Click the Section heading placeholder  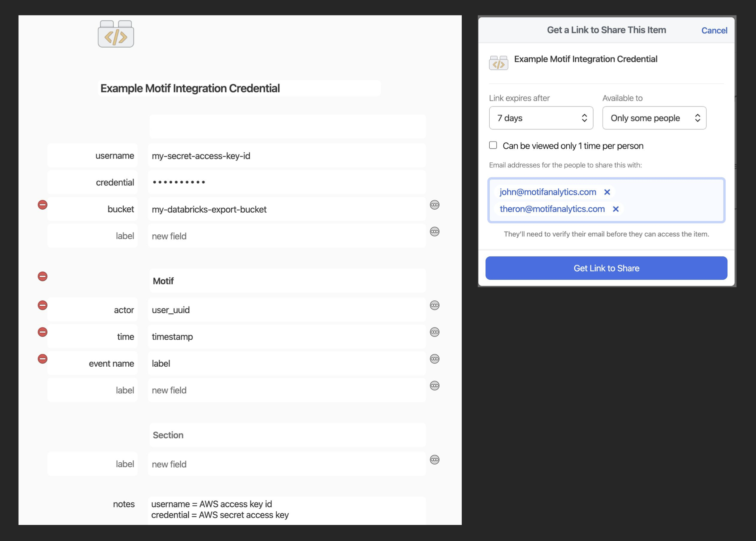click(287, 435)
